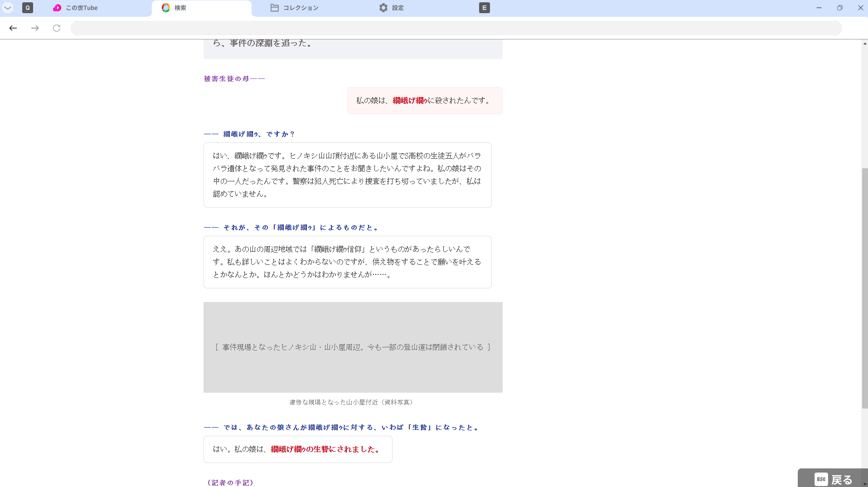This screenshot has height=487, width=868.
Task: Click the pink quote 私の娘は…殺されたんです
Action: point(425,101)
